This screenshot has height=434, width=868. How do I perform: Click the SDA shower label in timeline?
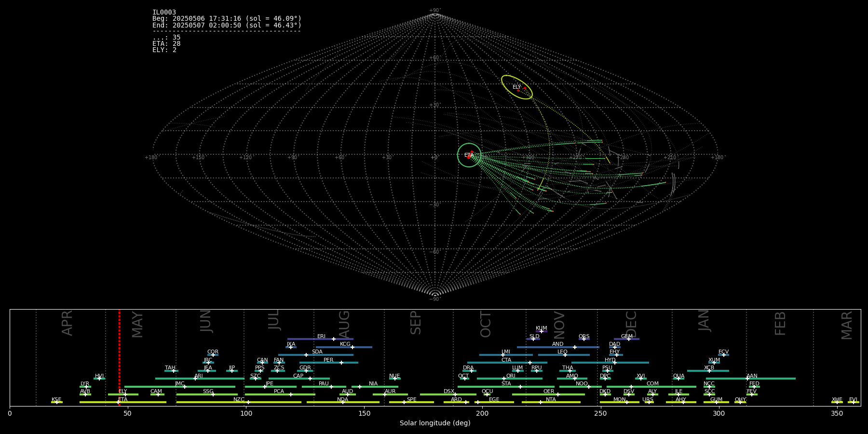pos(317,352)
